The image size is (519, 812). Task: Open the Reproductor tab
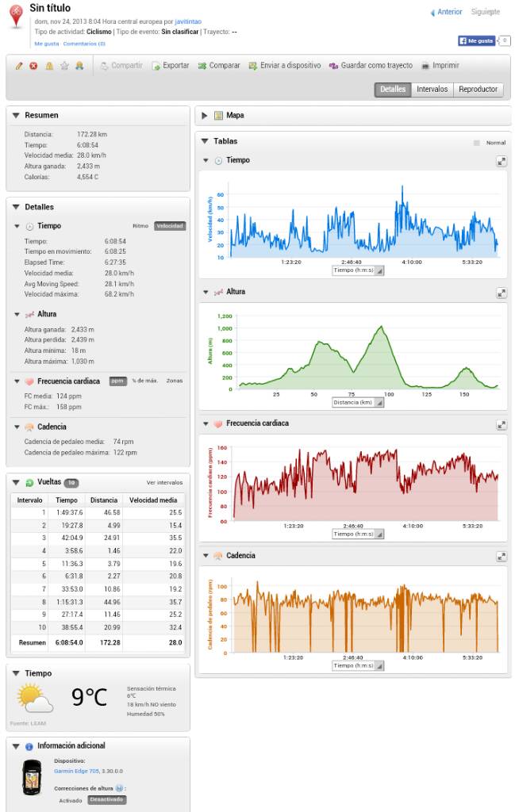tap(478, 90)
